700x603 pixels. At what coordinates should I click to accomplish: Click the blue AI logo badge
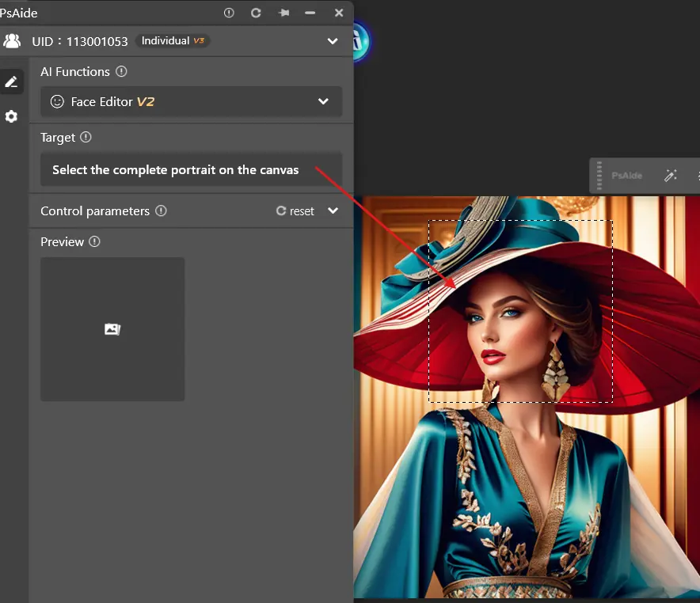[x=361, y=41]
